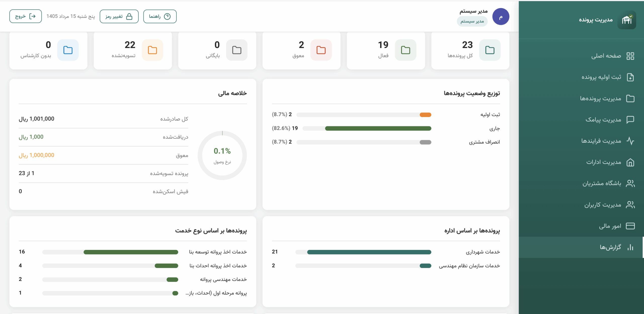Click the معوق amount 1,000,000 ریال
Image resolution: width=644 pixels, height=314 pixels.
click(x=36, y=155)
